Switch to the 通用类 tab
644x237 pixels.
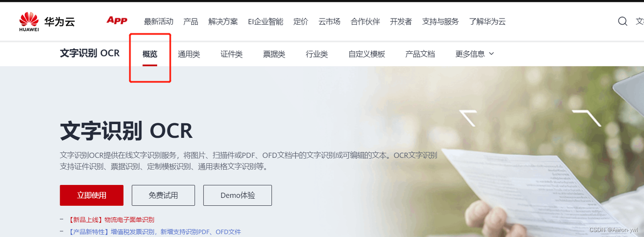189,54
